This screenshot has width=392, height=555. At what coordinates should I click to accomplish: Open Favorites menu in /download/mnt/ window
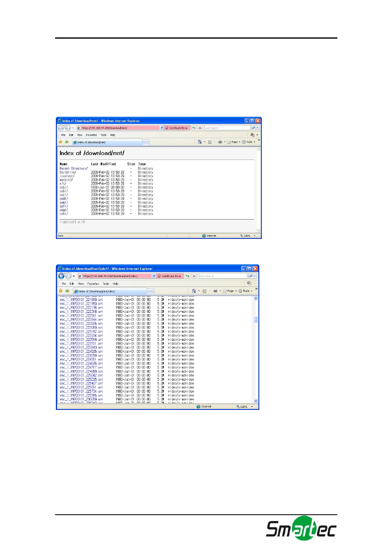pos(91,135)
